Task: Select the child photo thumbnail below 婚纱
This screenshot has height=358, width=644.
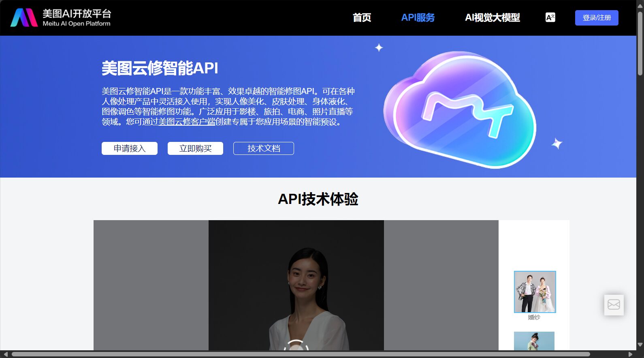Action: 534,341
